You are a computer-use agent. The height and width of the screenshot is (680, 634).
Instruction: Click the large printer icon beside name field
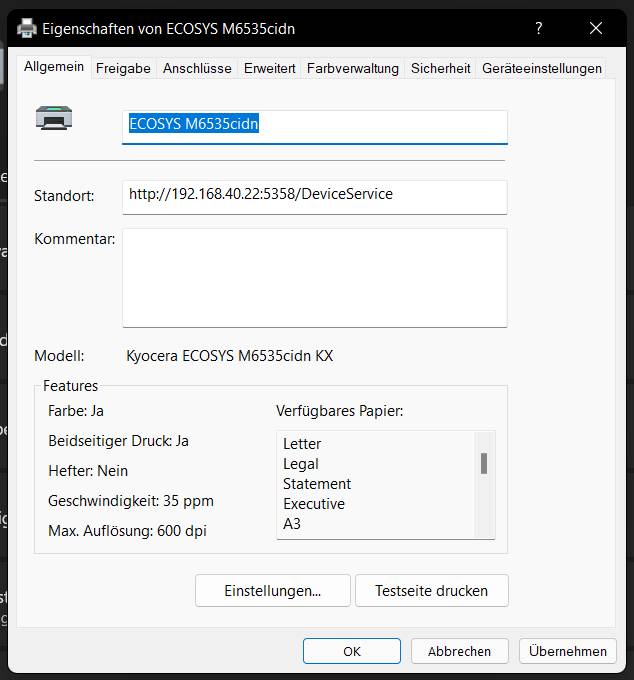tap(54, 118)
